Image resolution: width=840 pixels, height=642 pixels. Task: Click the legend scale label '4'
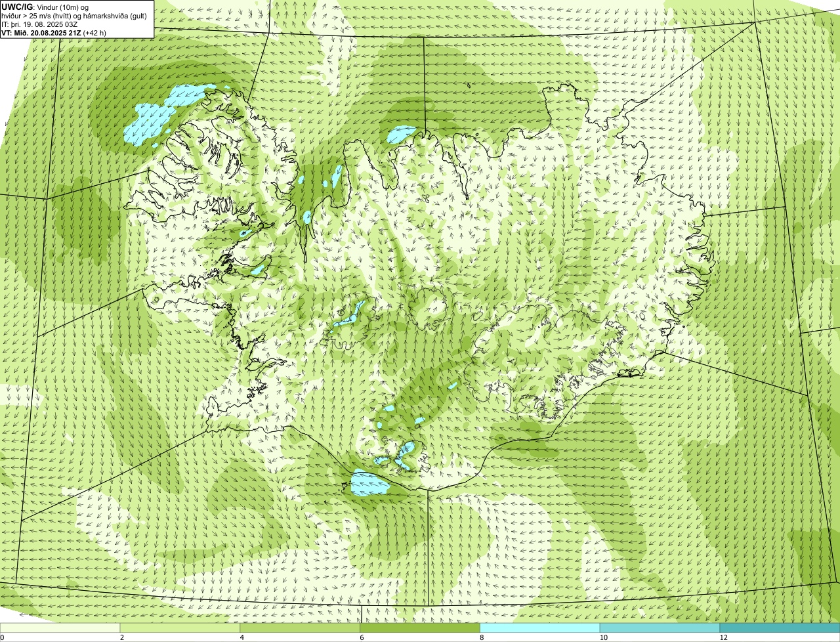tap(242, 638)
